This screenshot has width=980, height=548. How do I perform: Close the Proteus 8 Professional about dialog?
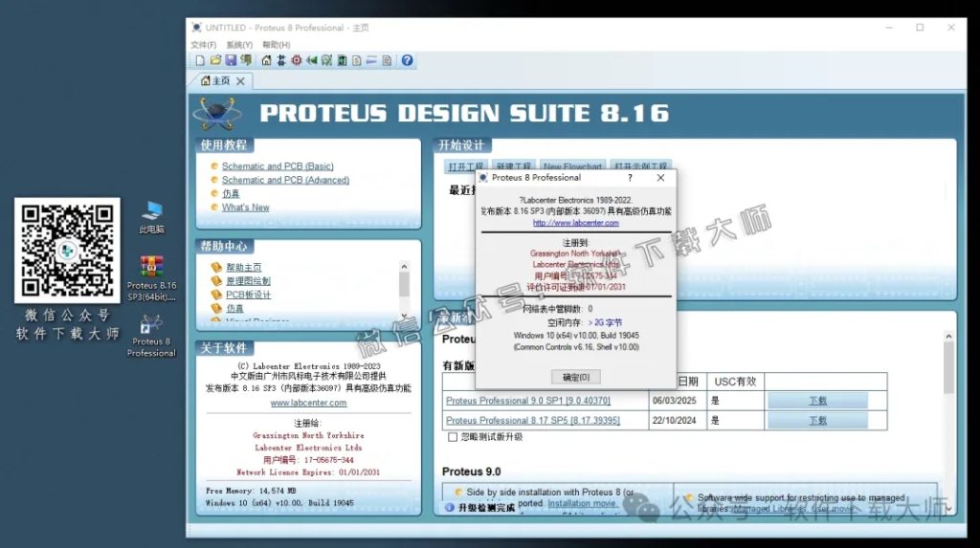[x=660, y=178]
